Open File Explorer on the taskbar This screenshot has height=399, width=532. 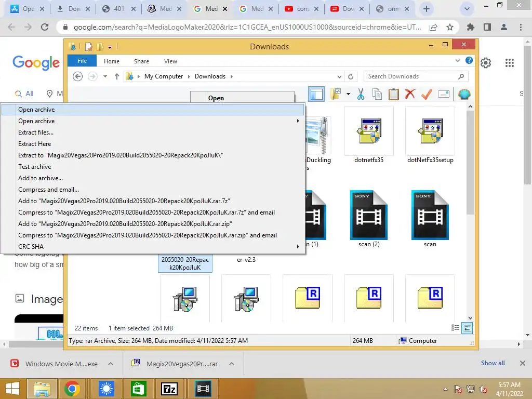coord(42,389)
